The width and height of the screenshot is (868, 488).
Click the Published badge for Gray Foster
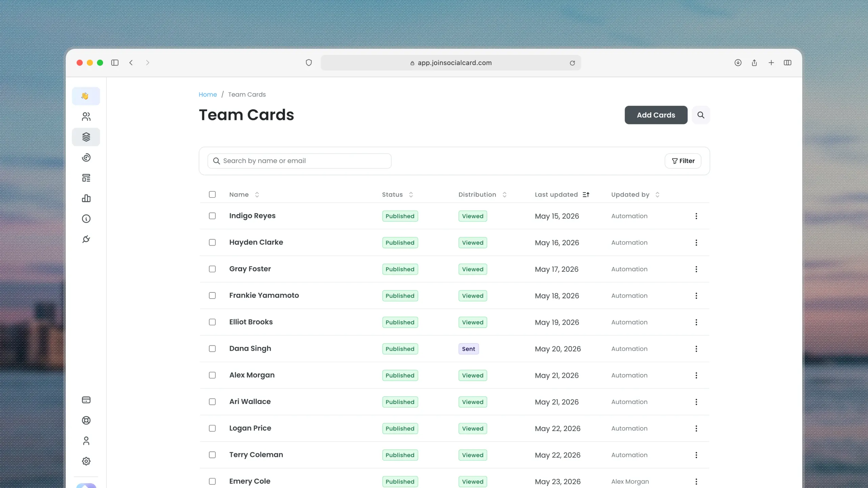tap(400, 269)
